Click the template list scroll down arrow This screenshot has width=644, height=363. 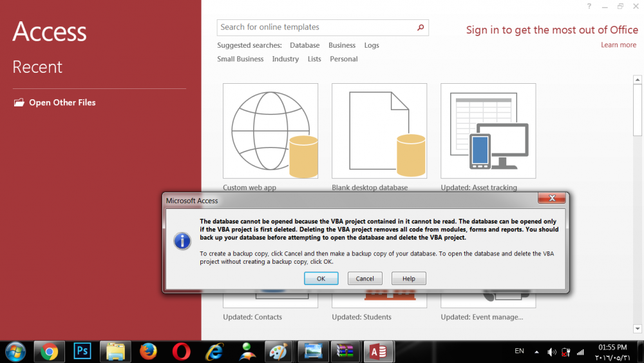click(x=637, y=328)
